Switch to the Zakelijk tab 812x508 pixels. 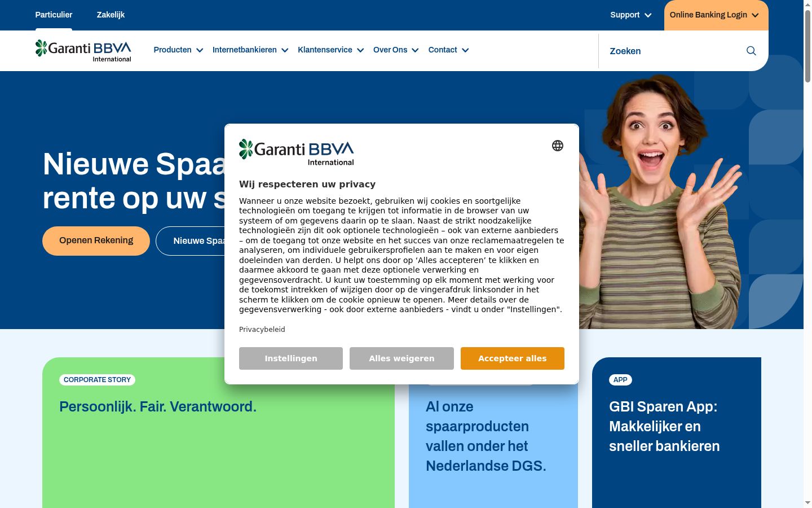(111, 15)
